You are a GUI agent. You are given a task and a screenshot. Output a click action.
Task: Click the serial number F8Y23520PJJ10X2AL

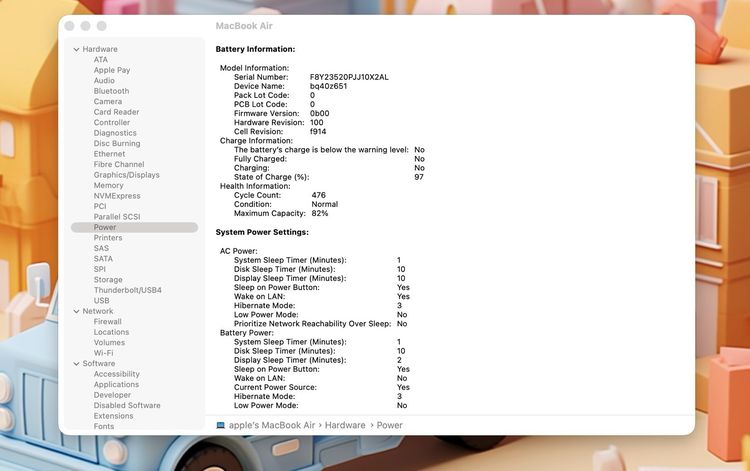[349, 77]
